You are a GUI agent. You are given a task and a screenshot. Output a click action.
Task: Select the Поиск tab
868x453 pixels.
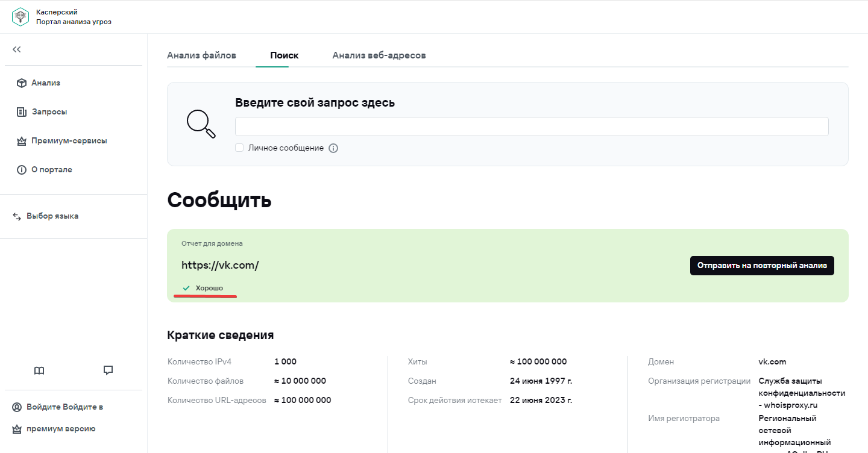pyautogui.click(x=285, y=55)
